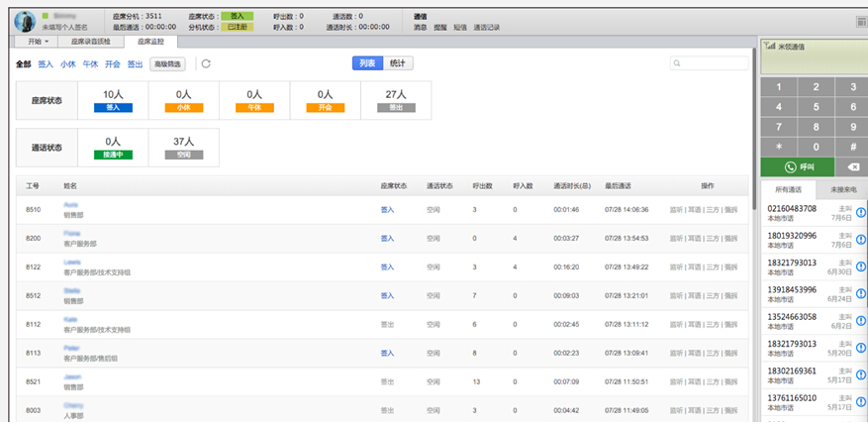
Task: Switch view to 统计 statistics mode
Action: [397, 63]
